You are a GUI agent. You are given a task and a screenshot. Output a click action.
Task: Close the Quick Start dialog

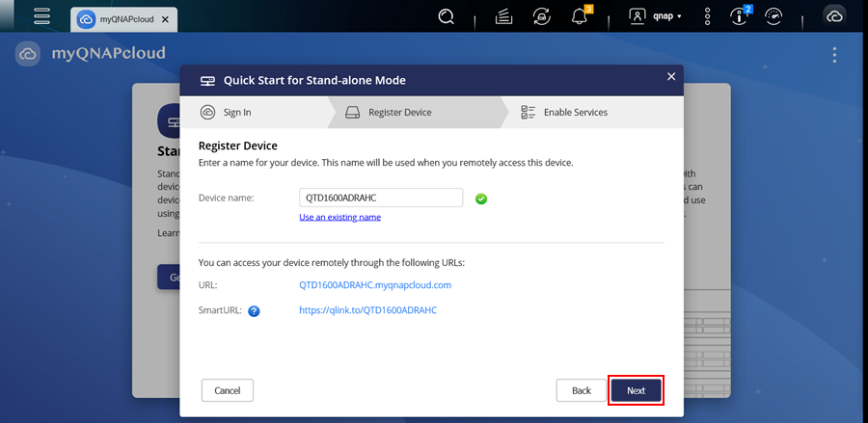[671, 77]
